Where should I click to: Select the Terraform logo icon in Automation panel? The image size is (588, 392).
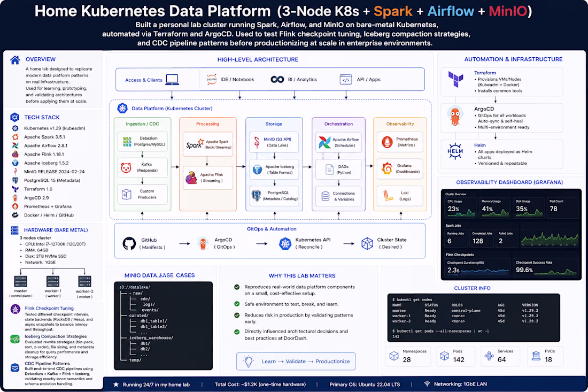pyautogui.click(x=455, y=79)
